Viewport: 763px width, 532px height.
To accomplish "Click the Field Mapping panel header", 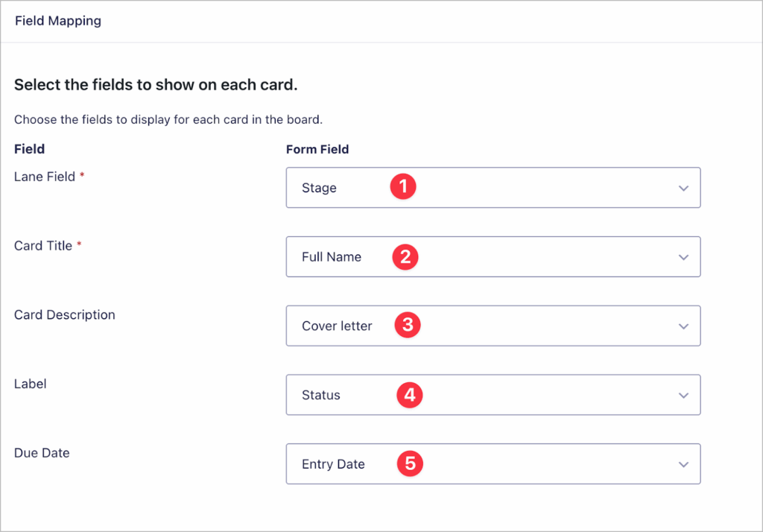I will pyautogui.click(x=58, y=21).
